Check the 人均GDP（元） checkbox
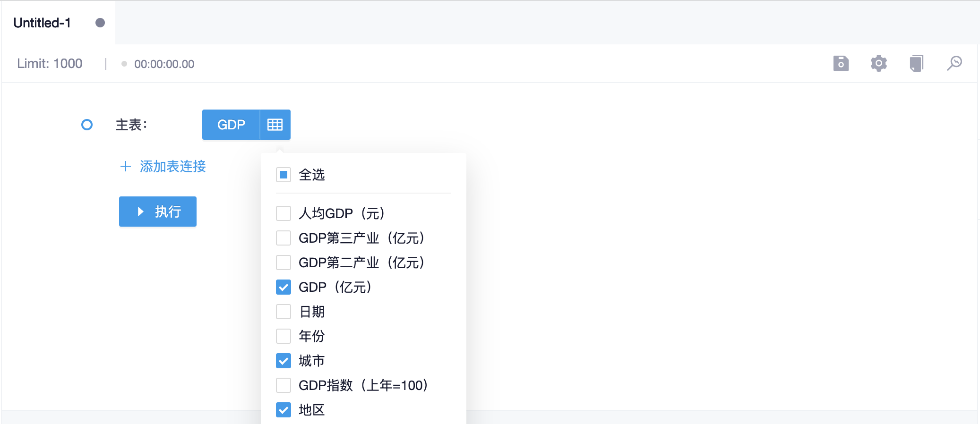980x424 pixels. coord(284,213)
